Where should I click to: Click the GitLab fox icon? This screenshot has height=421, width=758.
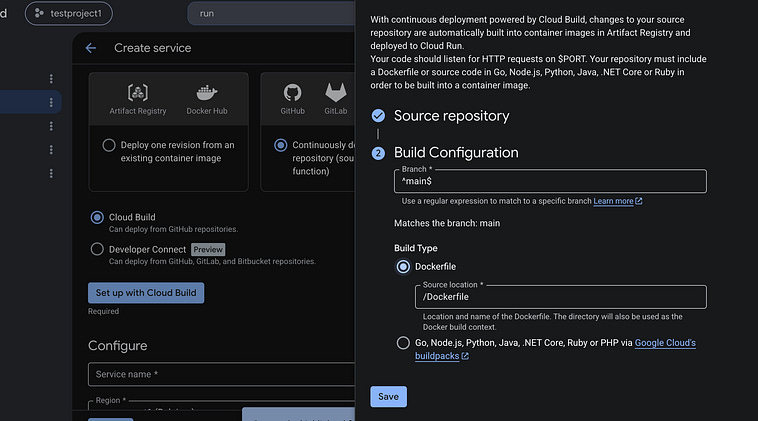click(335, 92)
